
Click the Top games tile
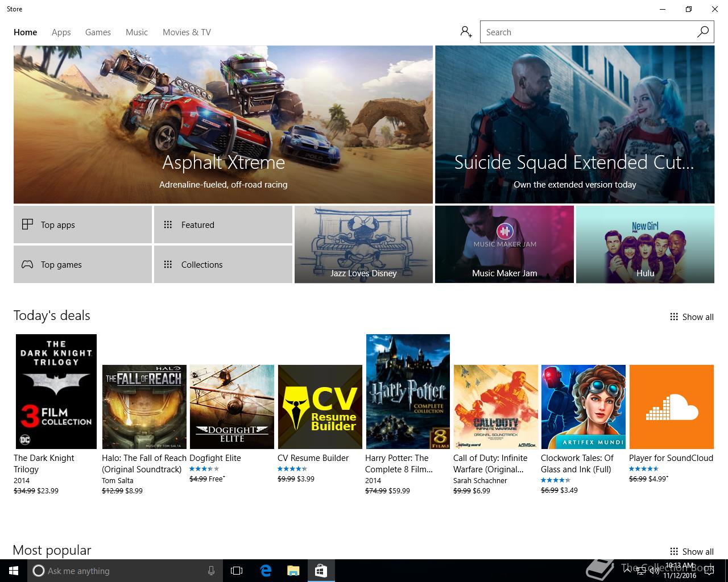click(x=82, y=264)
